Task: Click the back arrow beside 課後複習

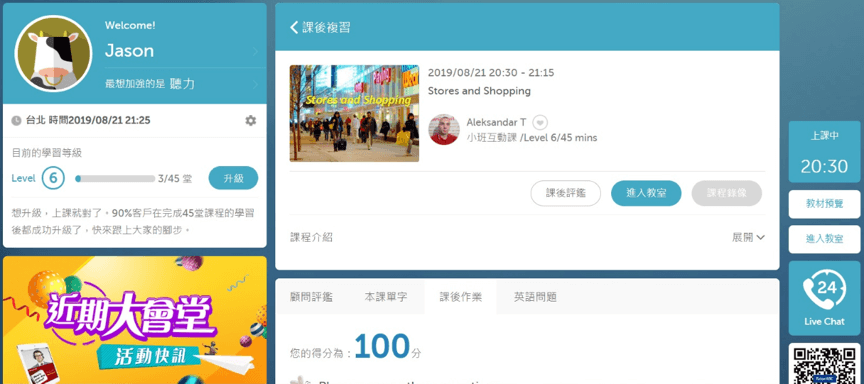Action: click(294, 28)
